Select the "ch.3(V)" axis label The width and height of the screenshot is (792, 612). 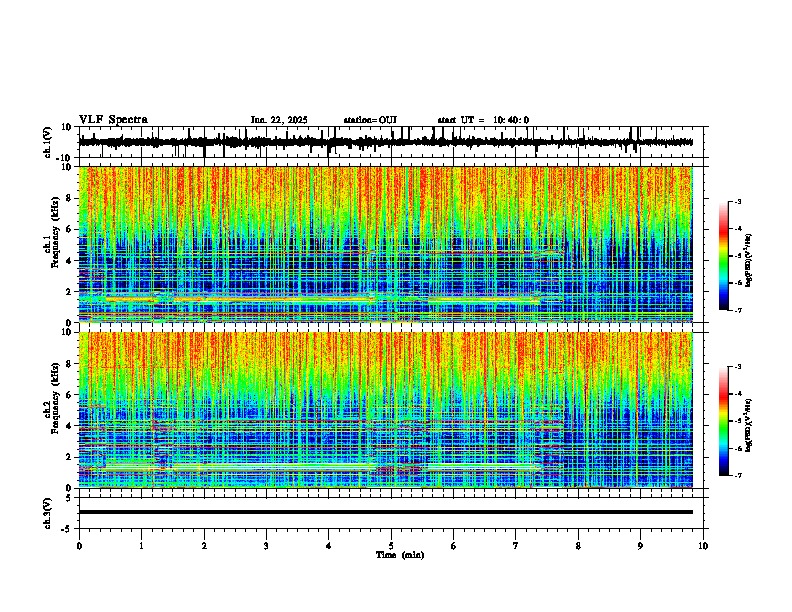tap(48, 513)
